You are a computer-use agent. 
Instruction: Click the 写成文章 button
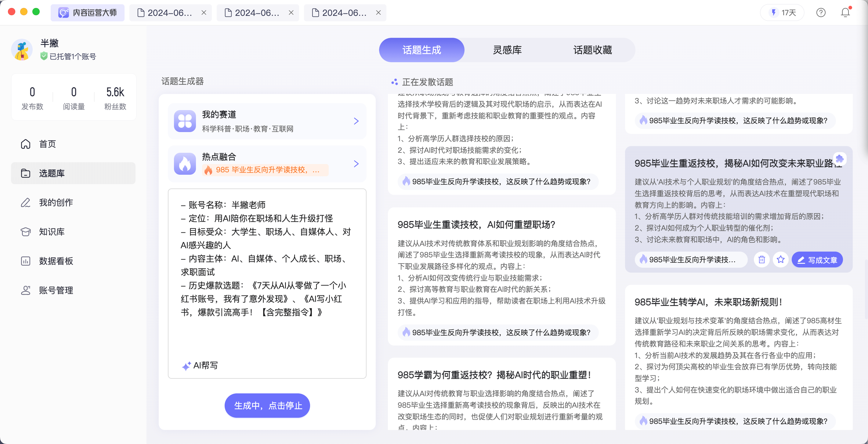[x=817, y=260]
